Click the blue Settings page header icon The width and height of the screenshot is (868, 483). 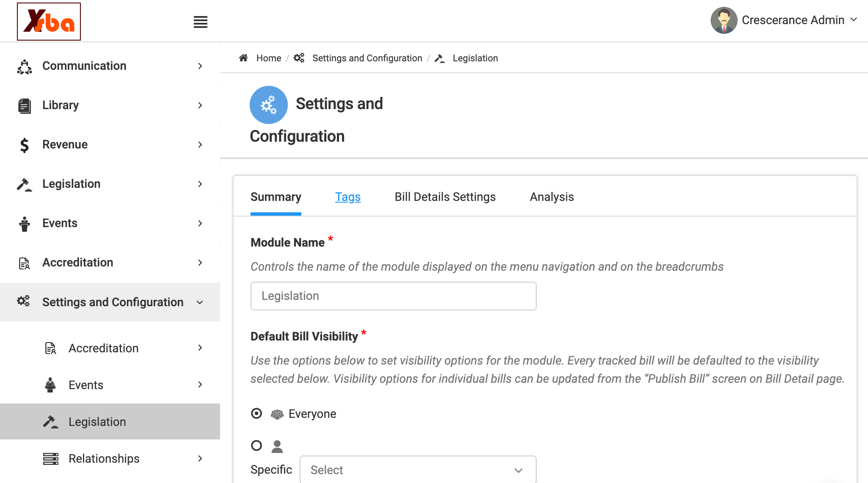point(269,105)
